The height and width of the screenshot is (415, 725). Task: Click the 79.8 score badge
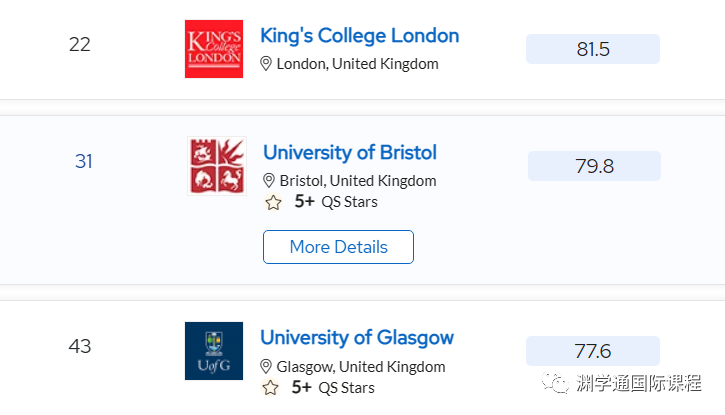point(595,166)
